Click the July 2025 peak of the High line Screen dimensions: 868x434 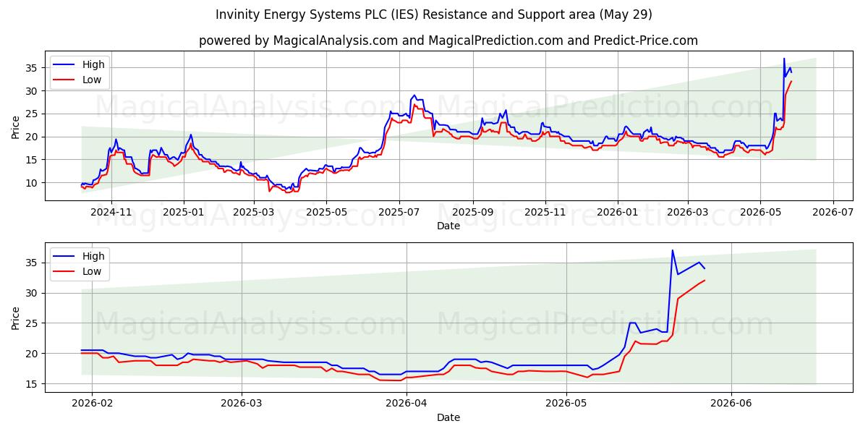(x=413, y=95)
